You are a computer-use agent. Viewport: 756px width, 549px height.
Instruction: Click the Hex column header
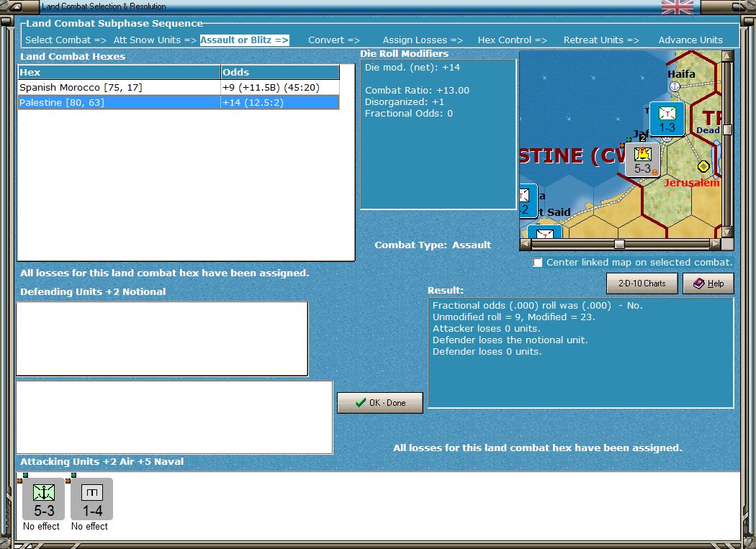[119, 72]
